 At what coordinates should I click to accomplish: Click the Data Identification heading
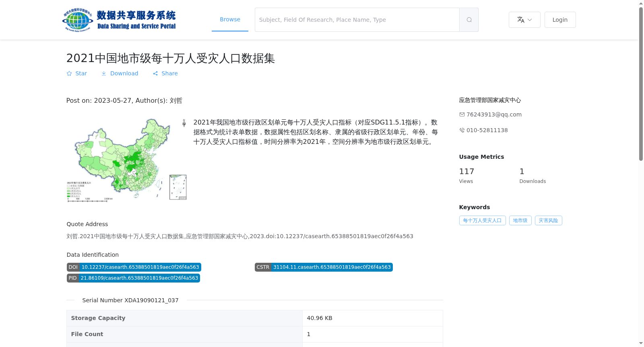pyautogui.click(x=93, y=255)
